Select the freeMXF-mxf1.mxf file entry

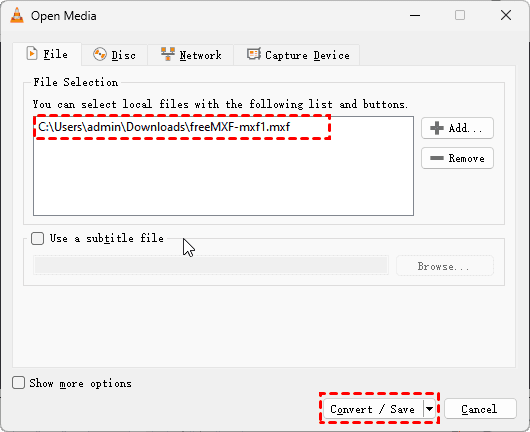(x=164, y=127)
